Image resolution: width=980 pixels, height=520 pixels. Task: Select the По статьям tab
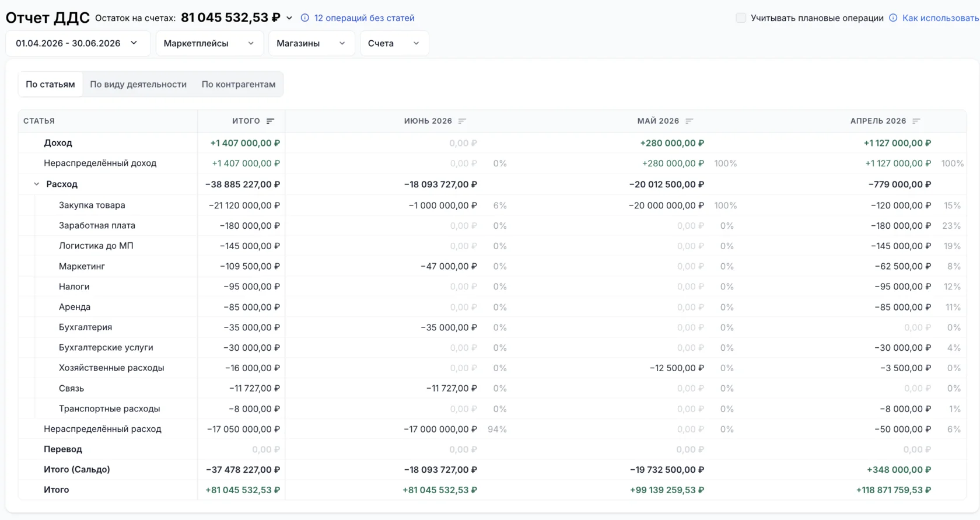tap(50, 84)
